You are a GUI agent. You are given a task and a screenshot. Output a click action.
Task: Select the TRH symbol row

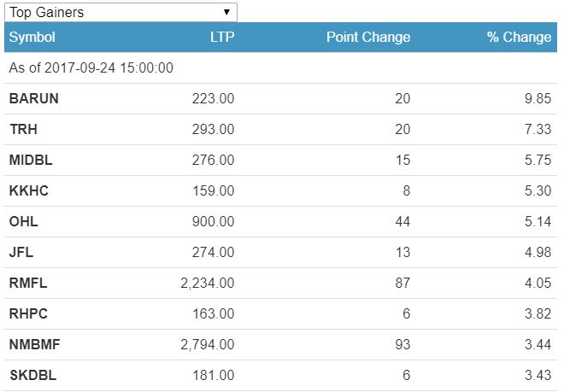tap(23, 129)
